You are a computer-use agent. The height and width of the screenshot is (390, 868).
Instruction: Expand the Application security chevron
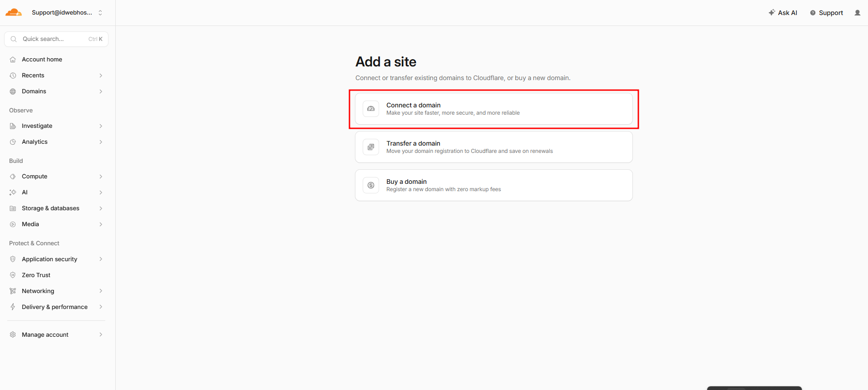pyautogui.click(x=101, y=259)
